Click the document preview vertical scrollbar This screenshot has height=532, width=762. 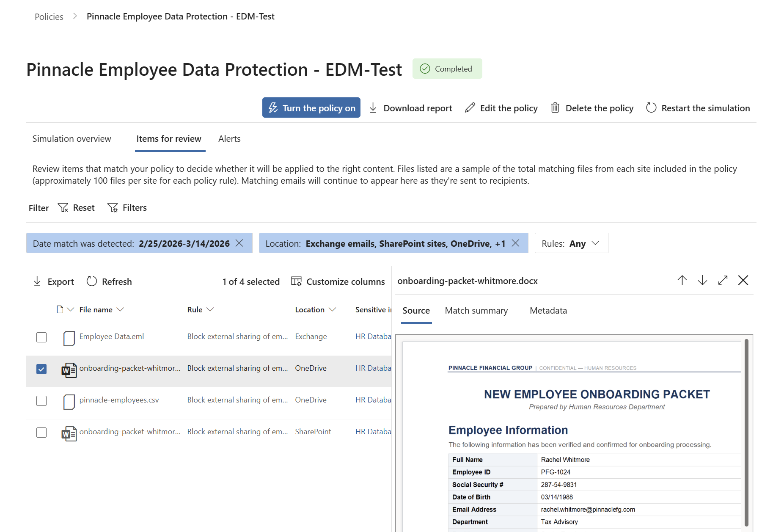746,432
